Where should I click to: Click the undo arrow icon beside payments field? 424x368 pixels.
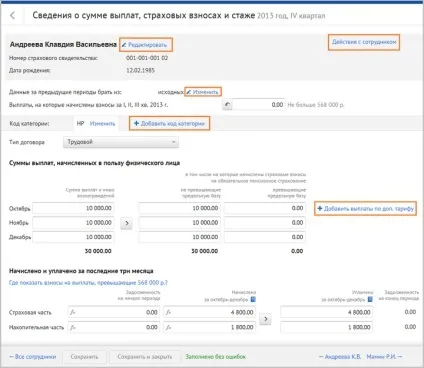tap(227, 105)
